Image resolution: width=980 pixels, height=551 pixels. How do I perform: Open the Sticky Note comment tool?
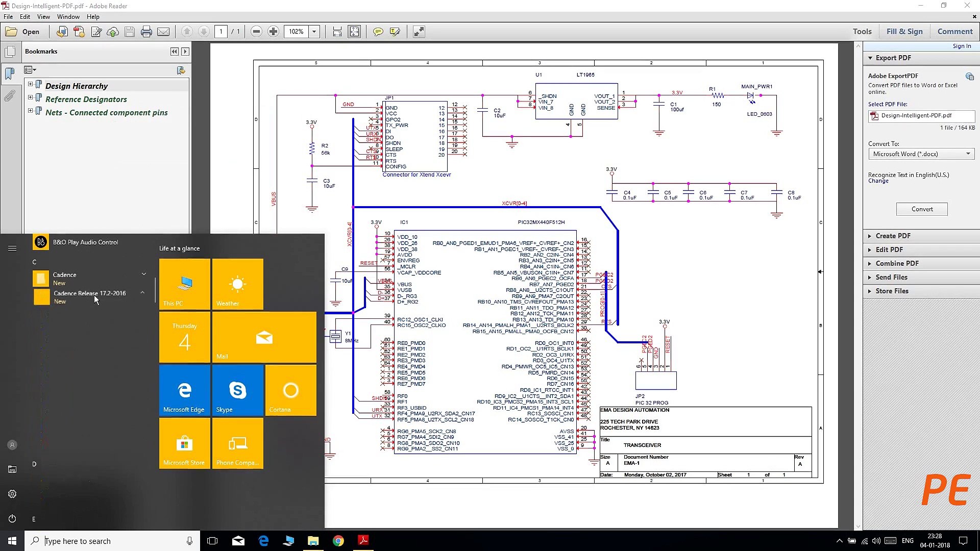378,31
